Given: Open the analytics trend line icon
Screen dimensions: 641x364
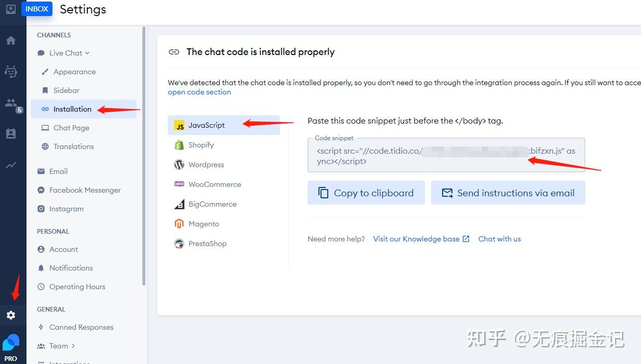Looking at the screenshot, I should (x=11, y=165).
